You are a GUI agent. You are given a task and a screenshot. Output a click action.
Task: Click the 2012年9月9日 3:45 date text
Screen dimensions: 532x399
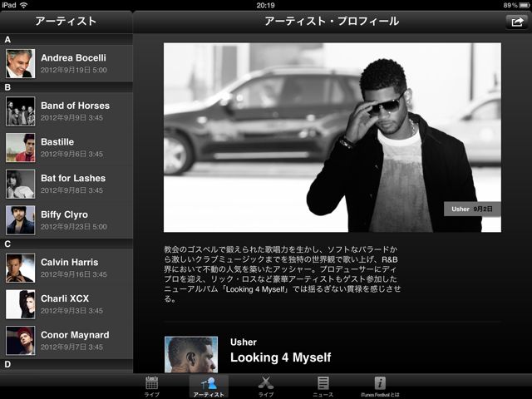71,118
